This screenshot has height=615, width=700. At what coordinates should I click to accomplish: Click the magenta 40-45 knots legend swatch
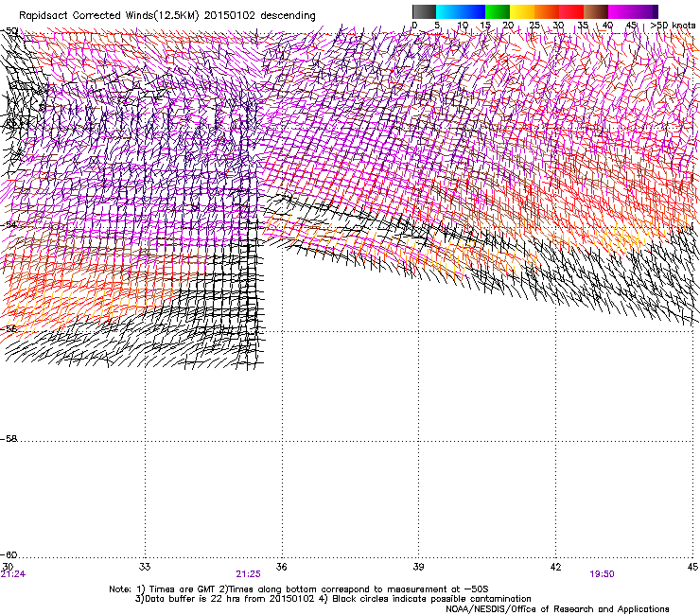pyautogui.click(x=621, y=11)
